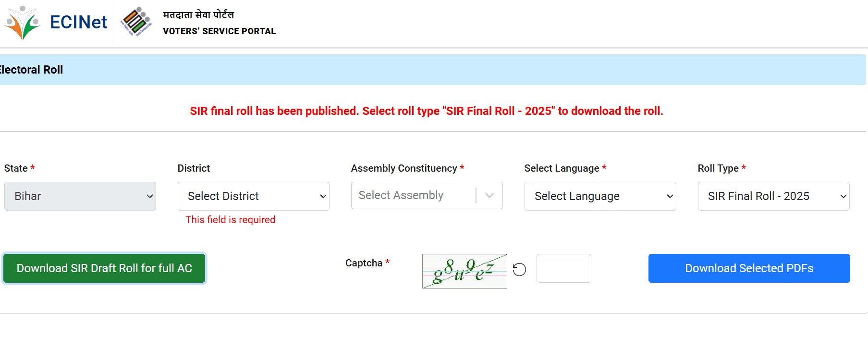Open the Roll Type dropdown
This screenshot has width=868, height=364.
(x=773, y=196)
